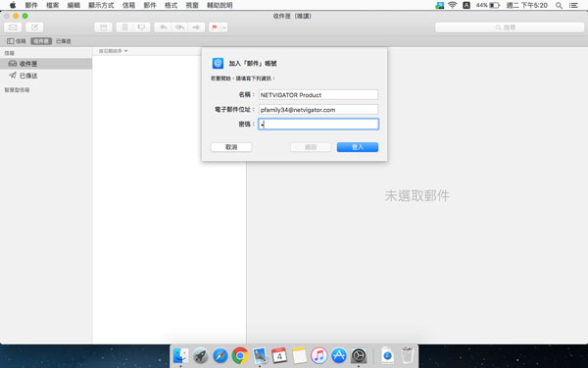Click the Reply arrow icon
The image size is (588, 368).
163,27
